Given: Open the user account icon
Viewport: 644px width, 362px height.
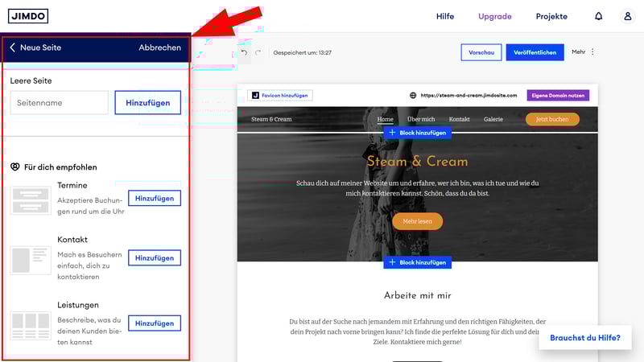Looking at the screenshot, I should pyautogui.click(x=628, y=16).
